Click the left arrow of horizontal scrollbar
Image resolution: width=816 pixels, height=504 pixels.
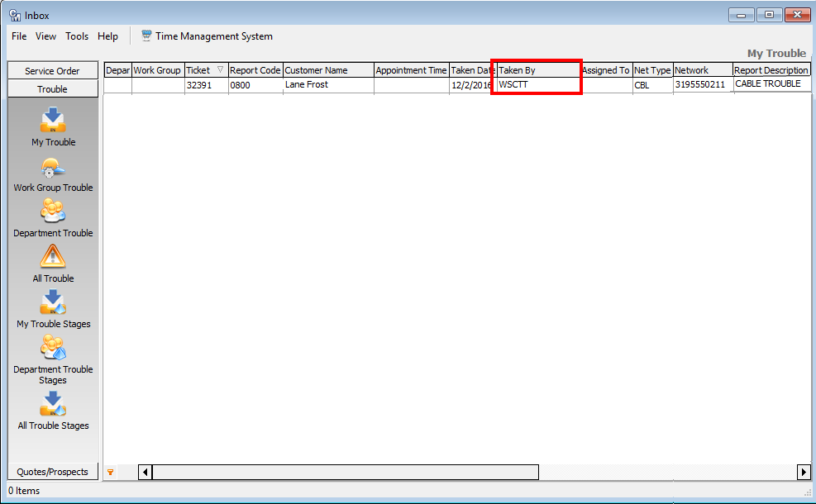coord(146,473)
